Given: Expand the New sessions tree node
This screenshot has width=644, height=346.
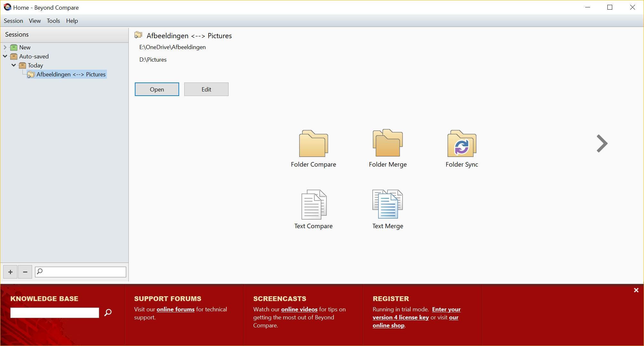Looking at the screenshot, I should pos(5,48).
